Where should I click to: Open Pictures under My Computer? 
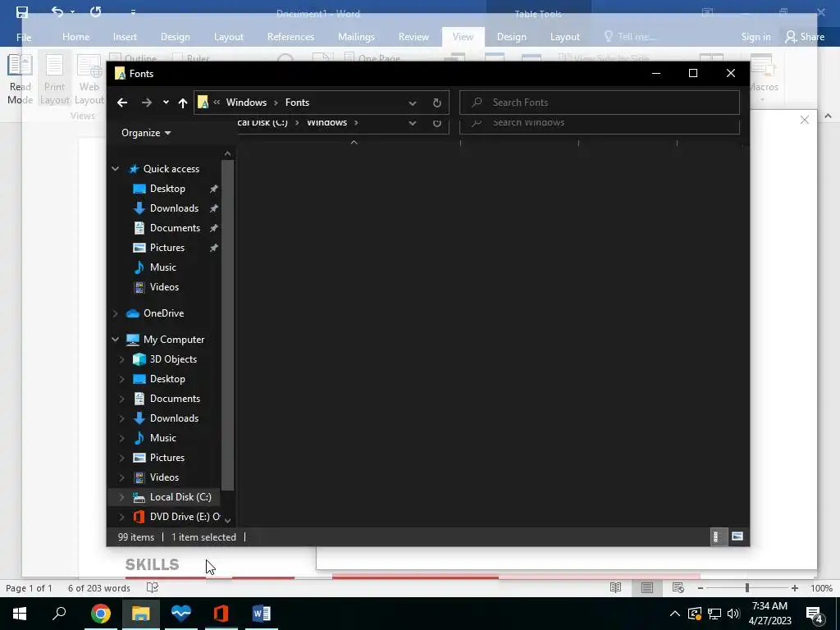tap(167, 458)
